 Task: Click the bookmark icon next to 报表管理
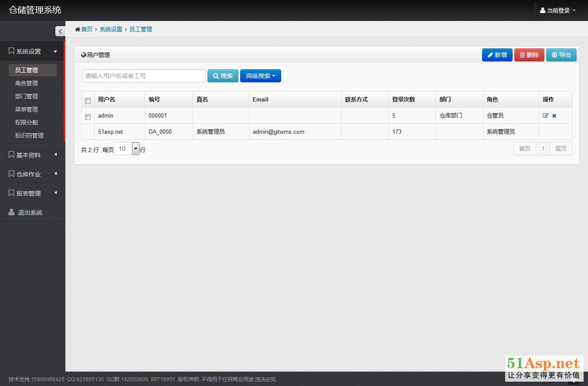[x=11, y=193]
